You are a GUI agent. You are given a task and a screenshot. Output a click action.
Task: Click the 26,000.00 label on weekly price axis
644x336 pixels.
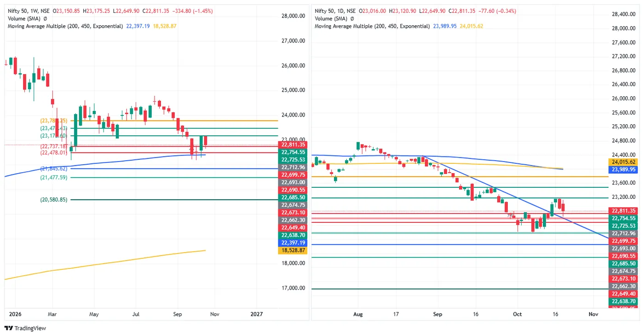tap(293, 65)
